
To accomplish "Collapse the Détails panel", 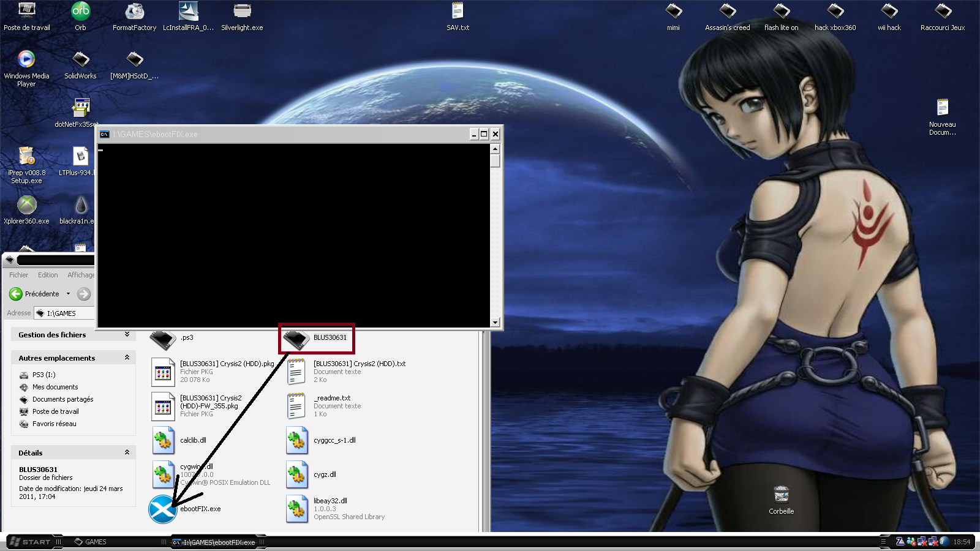I will click(x=127, y=452).
